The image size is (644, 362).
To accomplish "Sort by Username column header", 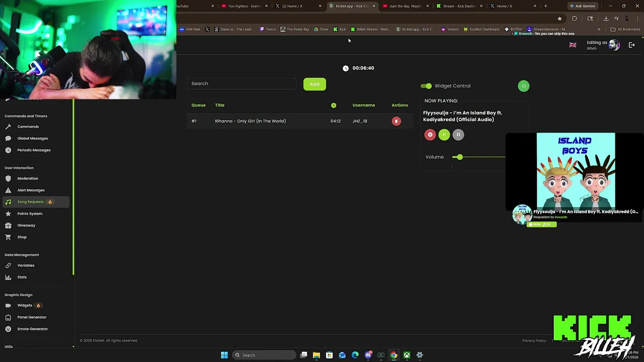I will 364,105.
